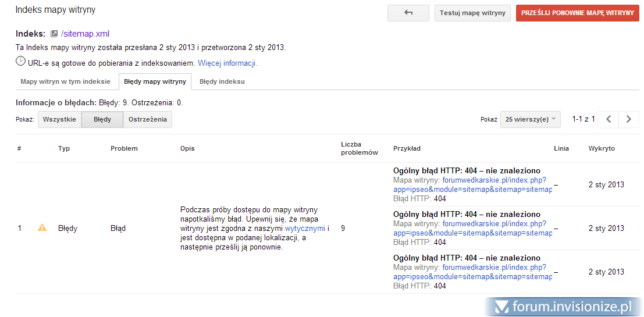644x317 pixels.
Task: Click the clock icon beside URL-e message
Action: click(x=20, y=61)
